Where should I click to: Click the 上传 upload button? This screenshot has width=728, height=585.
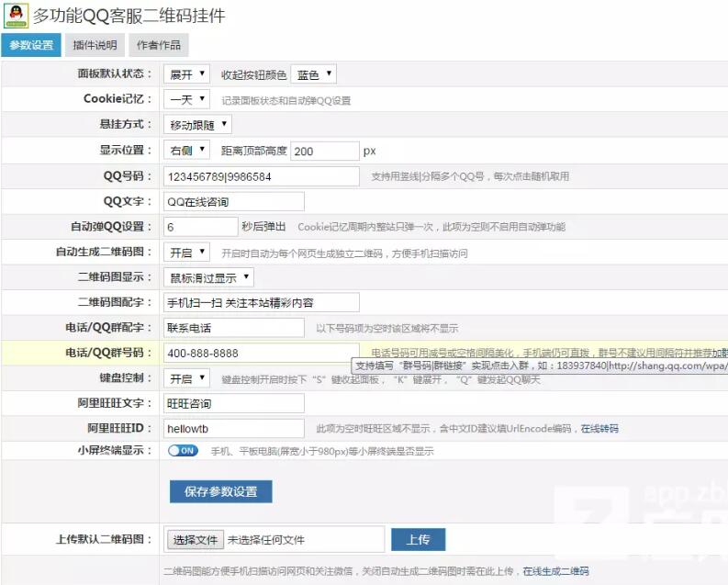[418, 539]
